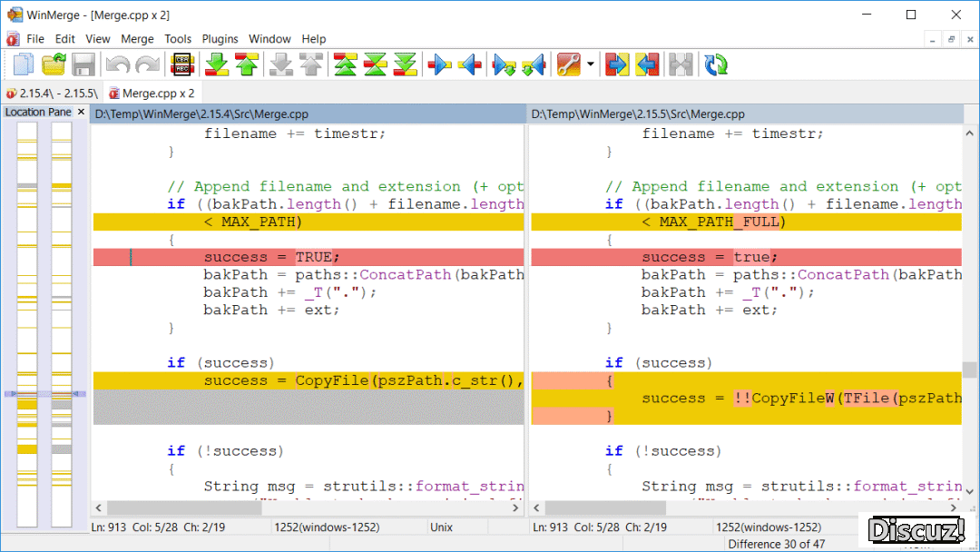
Task: Click the vertical scrollbar down arrow
Action: [969, 492]
